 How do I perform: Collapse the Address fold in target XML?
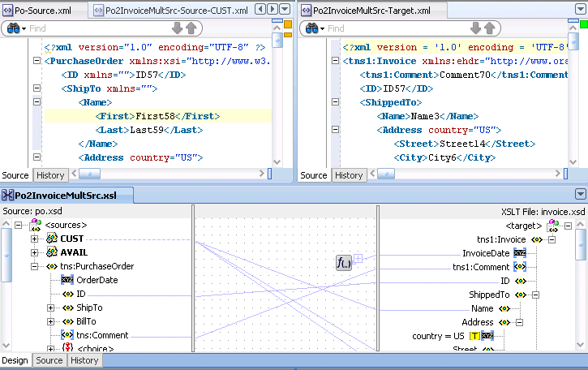tap(335, 130)
